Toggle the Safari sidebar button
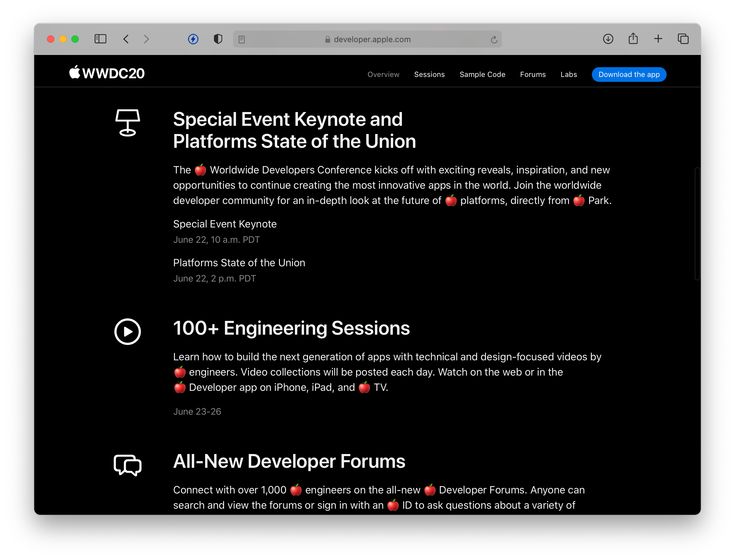Viewport: 735px width, 560px height. 100,39
